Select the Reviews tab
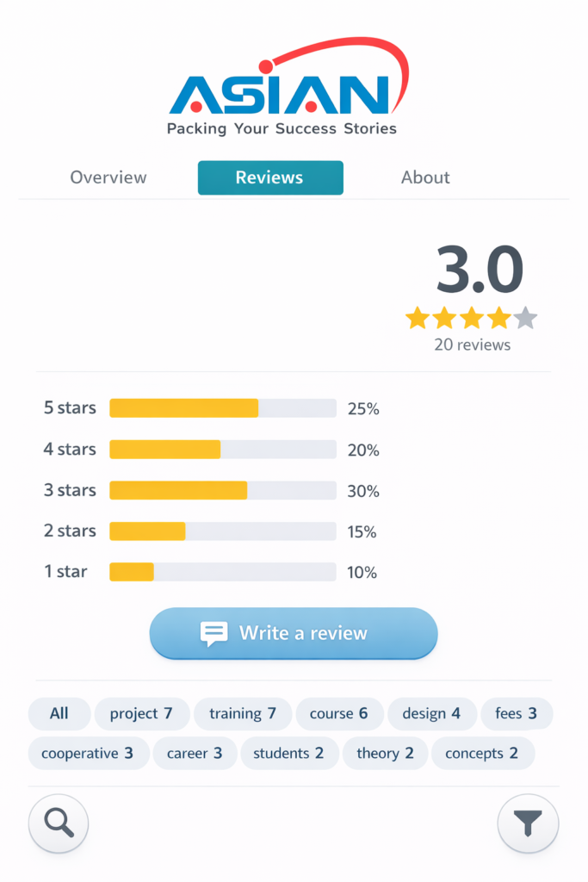Viewport: 588px width, 882px height. click(269, 177)
